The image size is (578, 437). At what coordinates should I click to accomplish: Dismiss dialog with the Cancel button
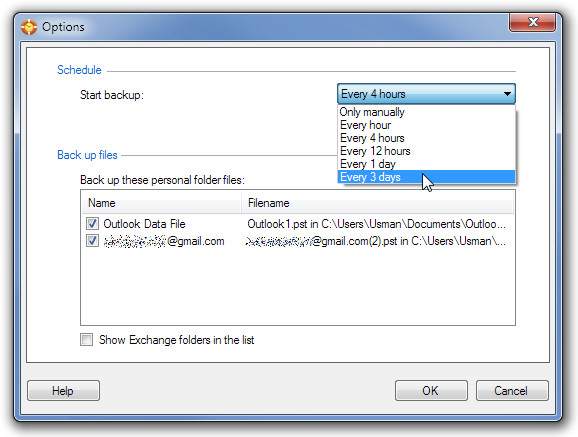coord(512,391)
